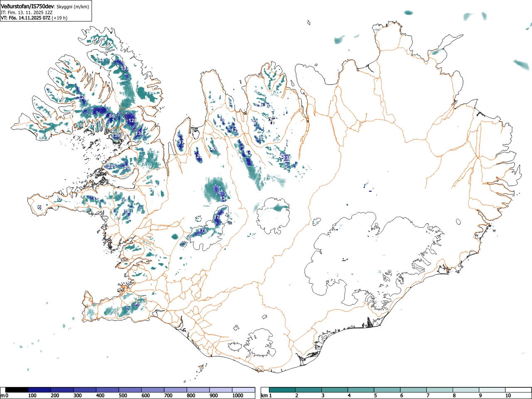Click the '1000' tick label in the legend

pyautogui.click(x=238, y=396)
